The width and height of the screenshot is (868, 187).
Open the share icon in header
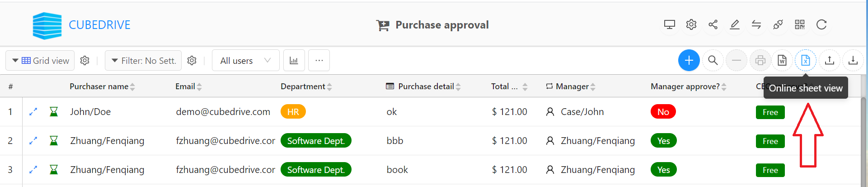pos(713,24)
